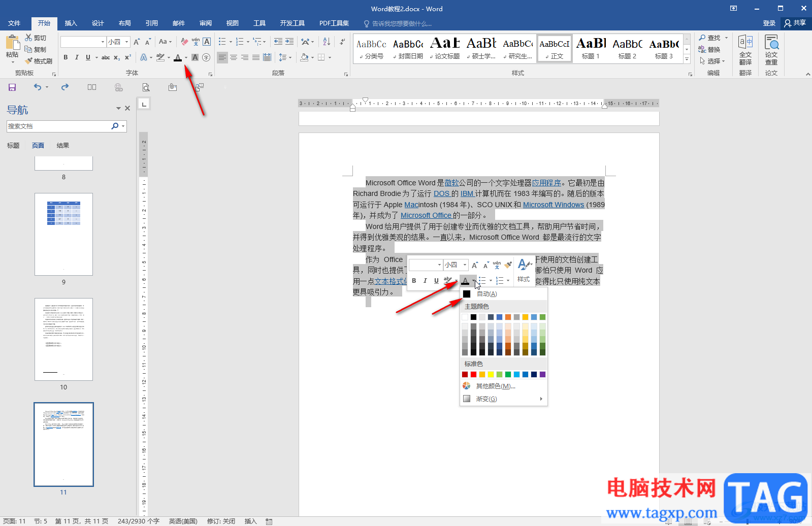The height and width of the screenshot is (526, 812).
Task: Toggle Bold in the ribbon Font group
Action: (x=66, y=57)
